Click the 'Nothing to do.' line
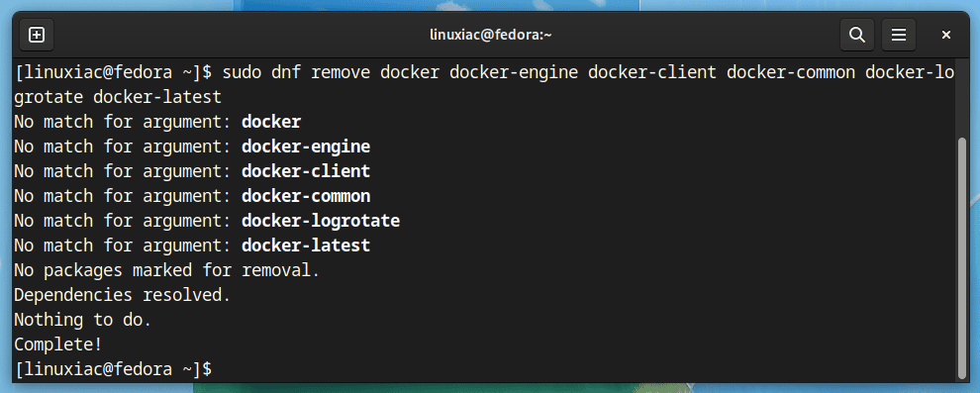The height and width of the screenshot is (393, 980). click(x=82, y=320)
